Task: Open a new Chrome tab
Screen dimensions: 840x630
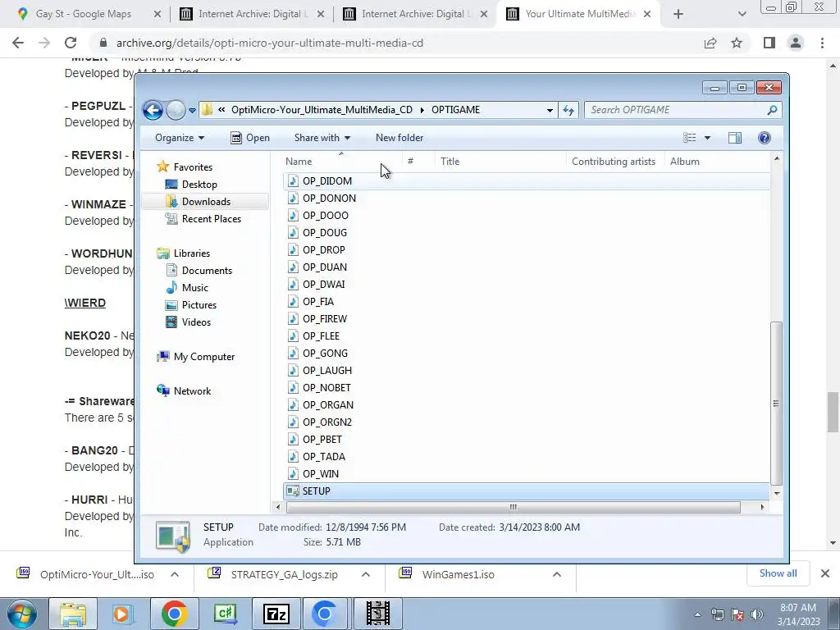Action: click(x=678, y=14)
